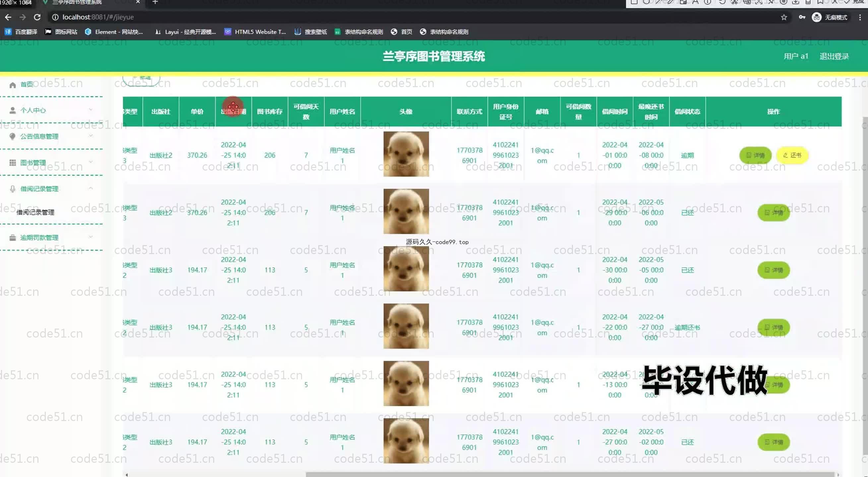
Task: Click the address bar URL localhost:8081/#/jieyue
Action: (x=98, y=17)
